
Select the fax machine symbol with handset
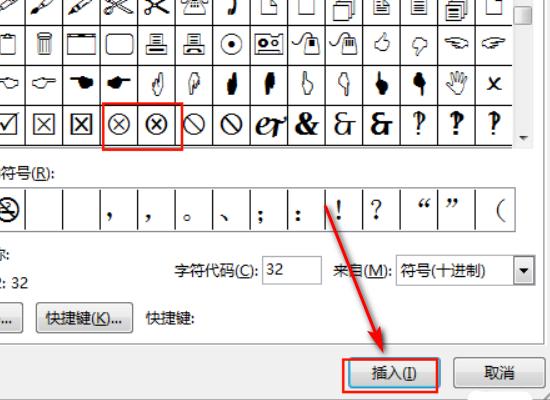click(x=194, y=45)
